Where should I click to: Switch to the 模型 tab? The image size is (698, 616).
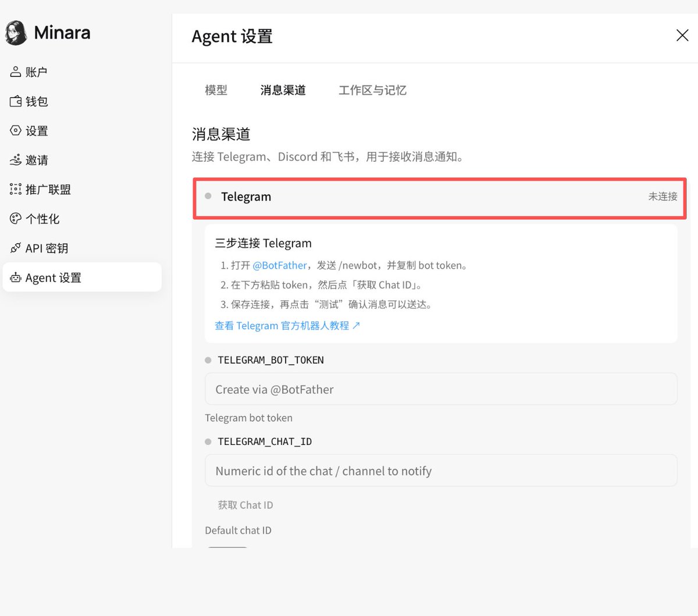(216, 90)
